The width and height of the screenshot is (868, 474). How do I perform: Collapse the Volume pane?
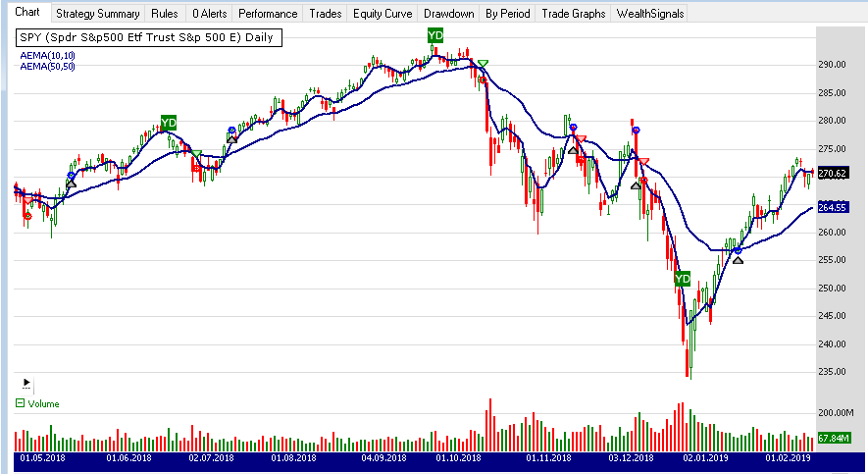[x=21, y=403]
